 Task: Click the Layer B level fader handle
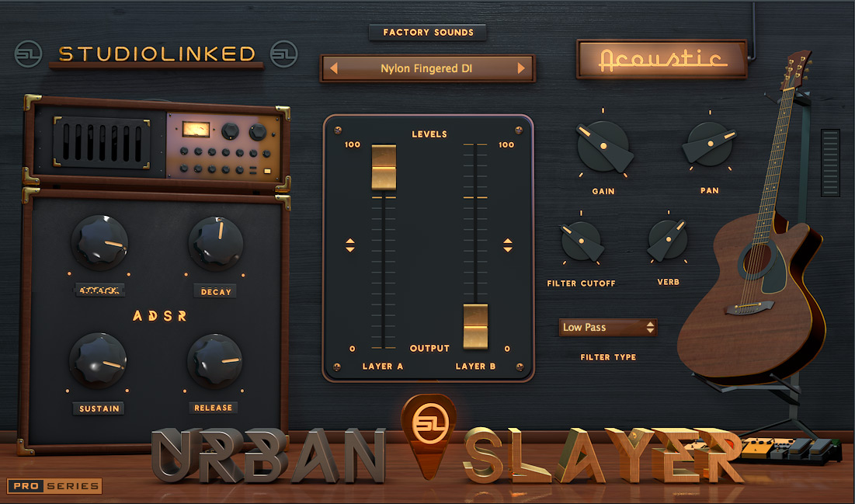tap(476, 326)
